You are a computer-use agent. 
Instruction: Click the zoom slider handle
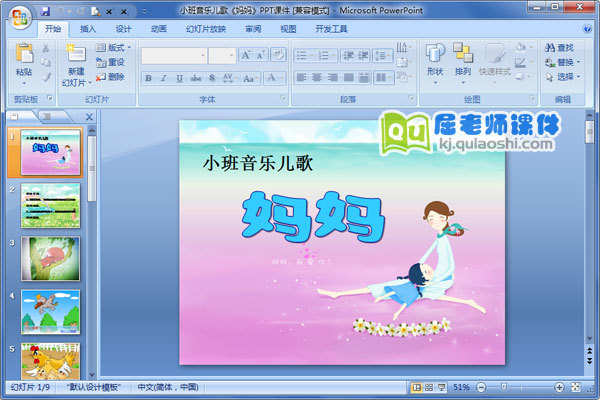pos(504,387)
